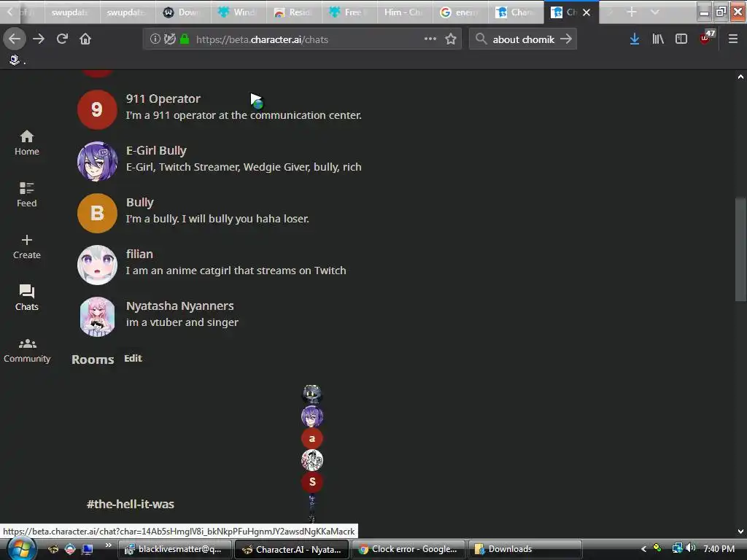
Task: Click the red 'S' room member avatar
Action: pos(312,481)
